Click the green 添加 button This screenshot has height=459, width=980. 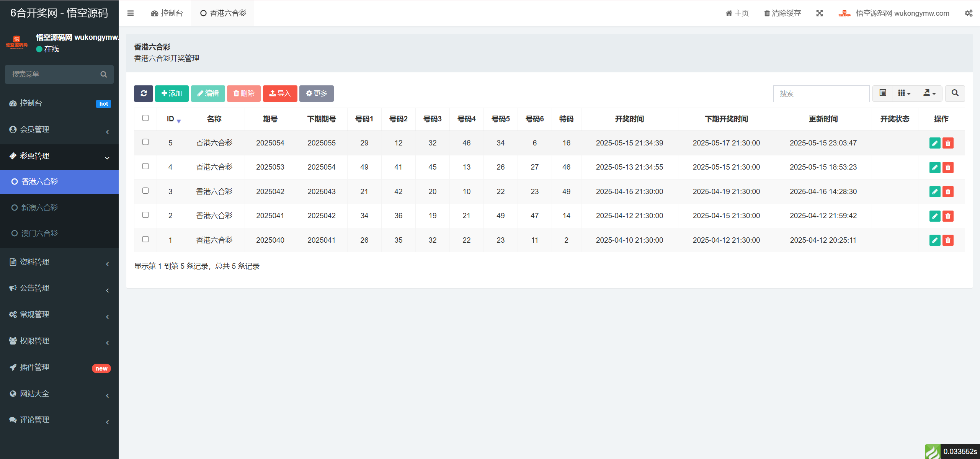171,93
